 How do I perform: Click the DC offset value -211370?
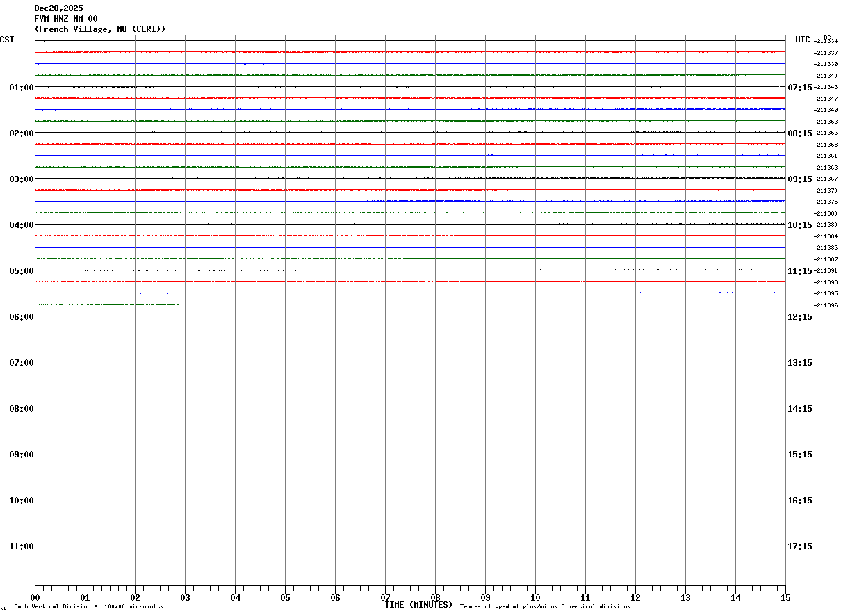coord(826,191)
